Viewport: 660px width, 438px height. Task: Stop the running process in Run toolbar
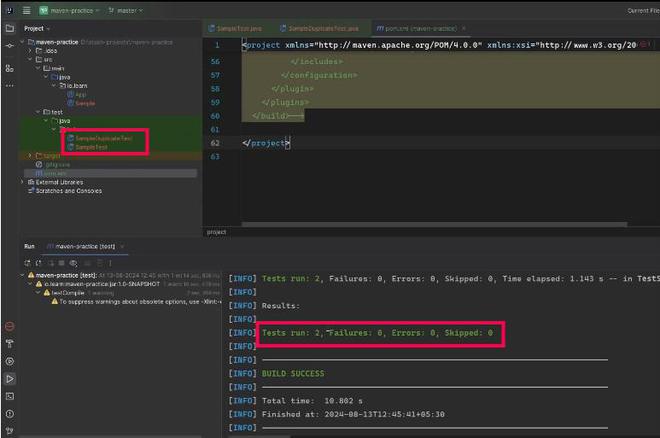(61, 263)
